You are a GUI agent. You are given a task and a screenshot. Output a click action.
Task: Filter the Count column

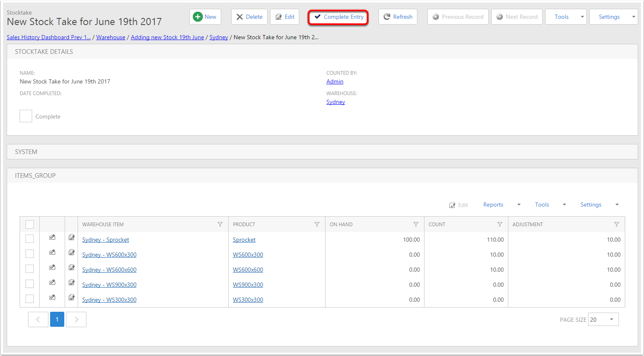pyautogui.click(x=500, y=225)
